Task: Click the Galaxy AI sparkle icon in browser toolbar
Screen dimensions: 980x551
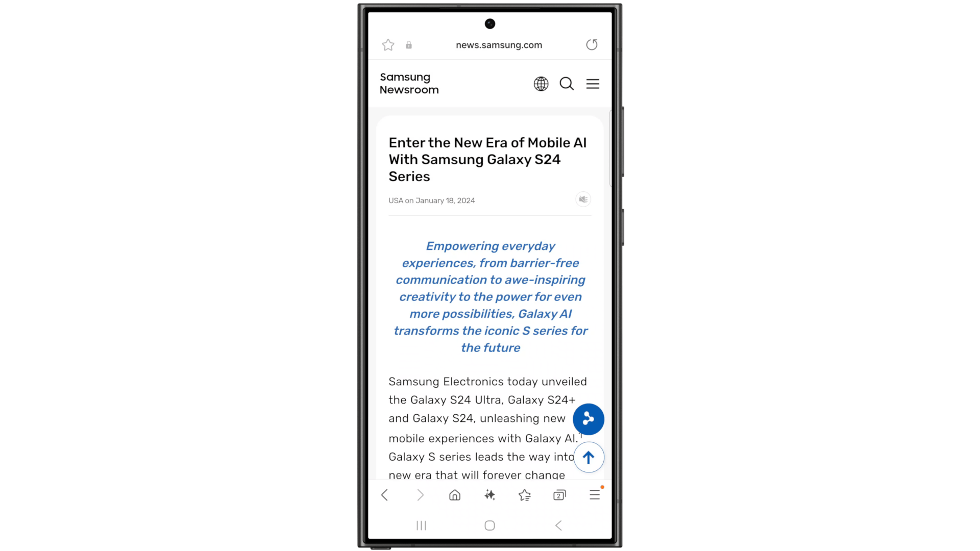Action: (x=489, y=495)
